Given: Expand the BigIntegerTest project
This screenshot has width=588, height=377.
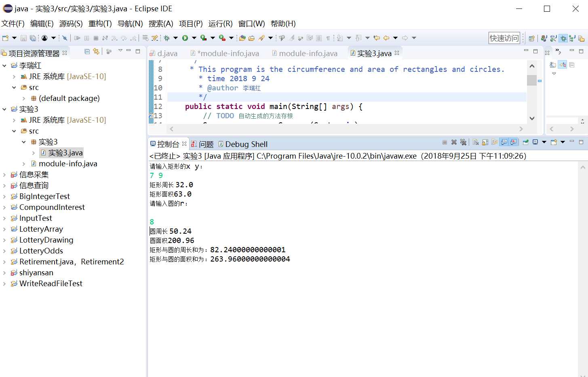Looking at the screenshot, I should [4, 196].
